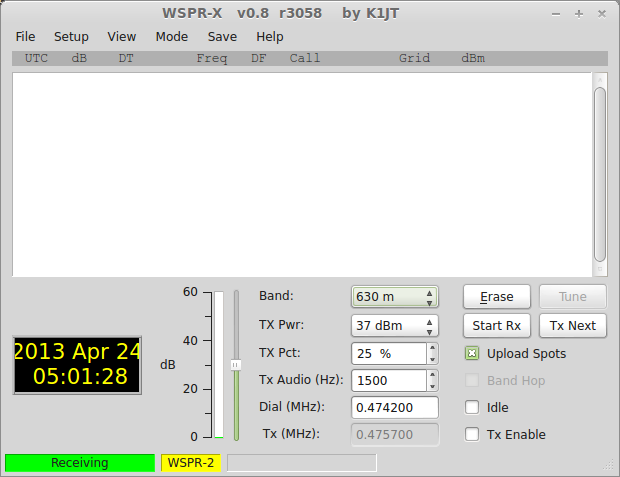Maximize the WSPR-X window

click(579, 14)
